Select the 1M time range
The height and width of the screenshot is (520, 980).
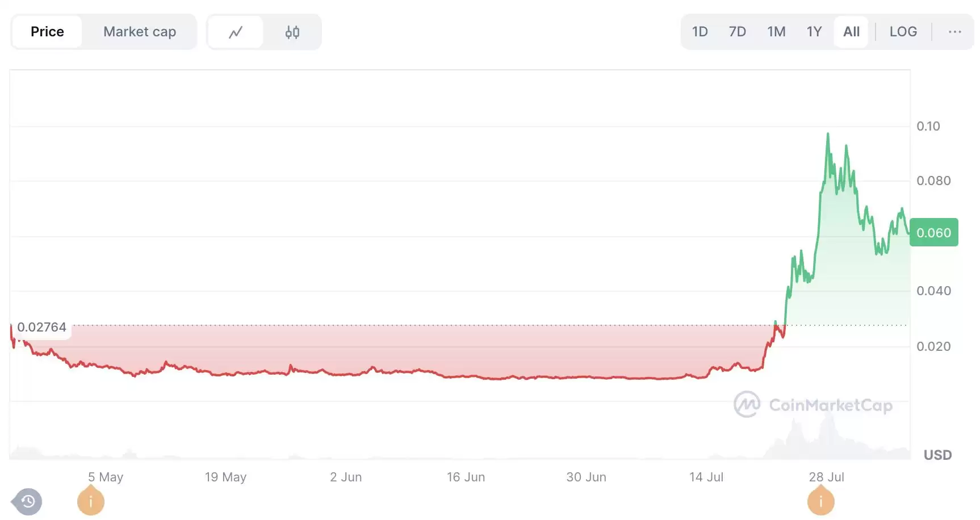776,32
